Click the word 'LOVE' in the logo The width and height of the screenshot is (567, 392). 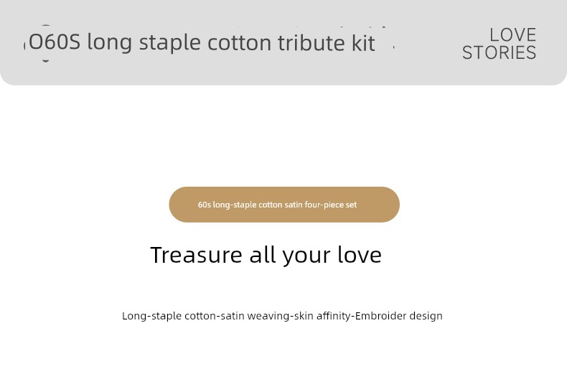[x=512, y=35]
